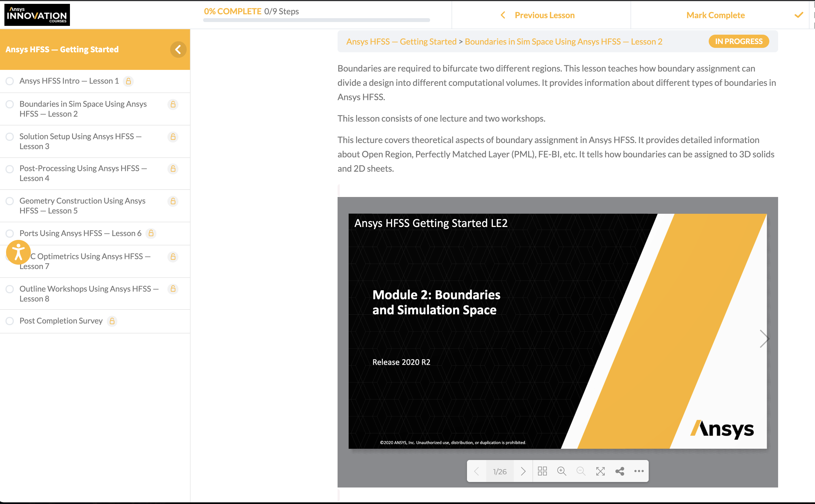Viewport: 815px width, 504px height.
Task: Click the Ansys Innovation Courses logo
Action: 37,15
